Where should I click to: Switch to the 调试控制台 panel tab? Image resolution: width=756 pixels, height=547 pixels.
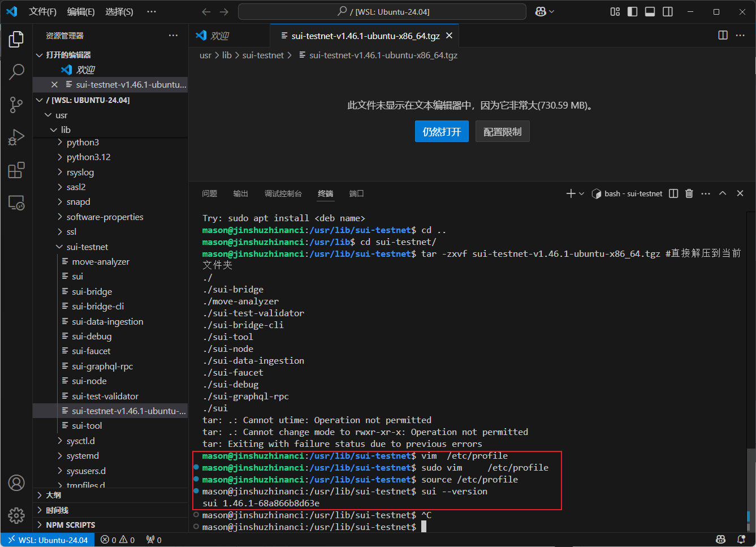(283, 193)
